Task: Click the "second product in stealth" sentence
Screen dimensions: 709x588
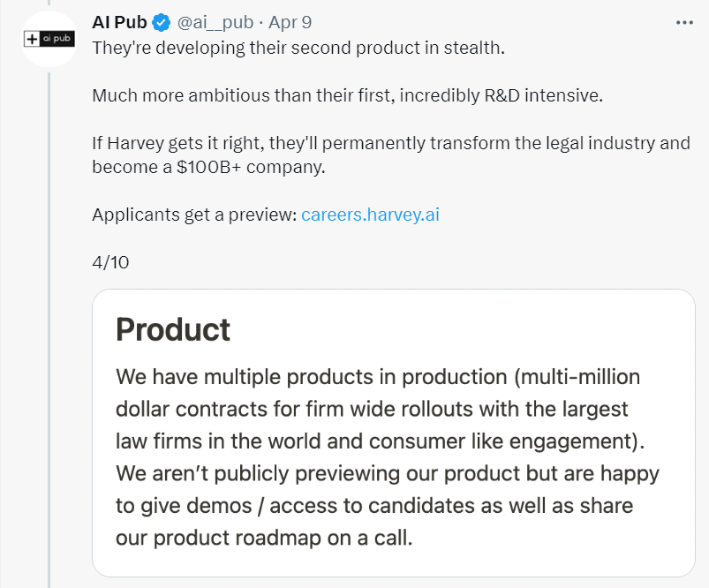Action: tap(298, 48)
